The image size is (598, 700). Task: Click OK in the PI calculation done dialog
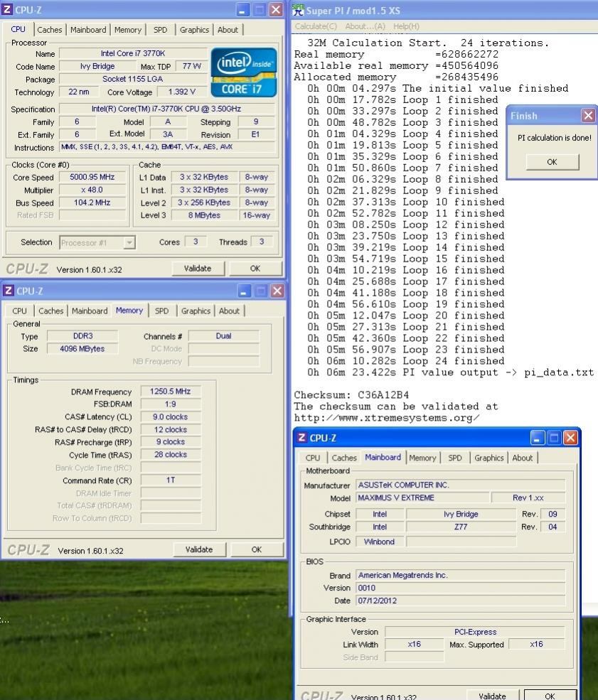(x=552, y=162)
